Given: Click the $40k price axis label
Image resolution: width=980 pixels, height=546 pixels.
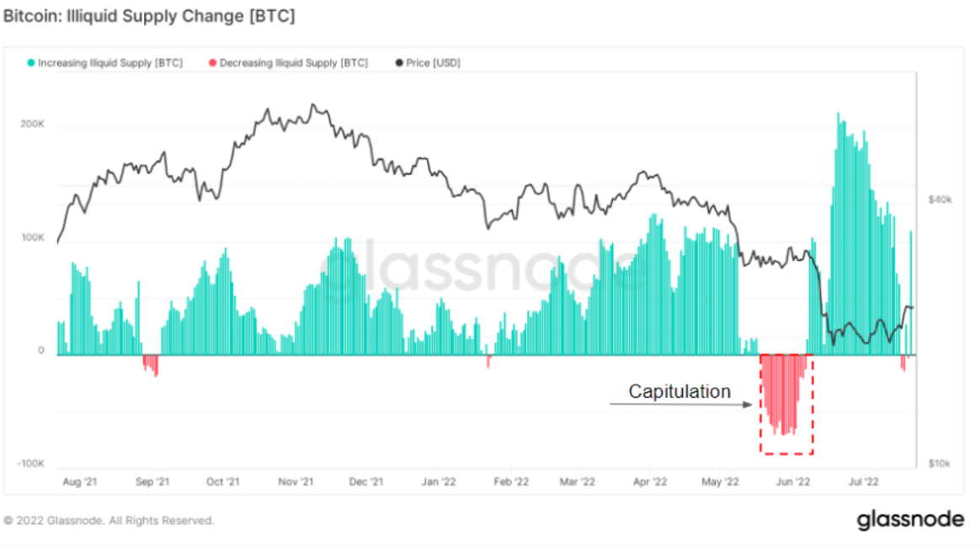Looking at the screenshot, I should click(939, 200).
